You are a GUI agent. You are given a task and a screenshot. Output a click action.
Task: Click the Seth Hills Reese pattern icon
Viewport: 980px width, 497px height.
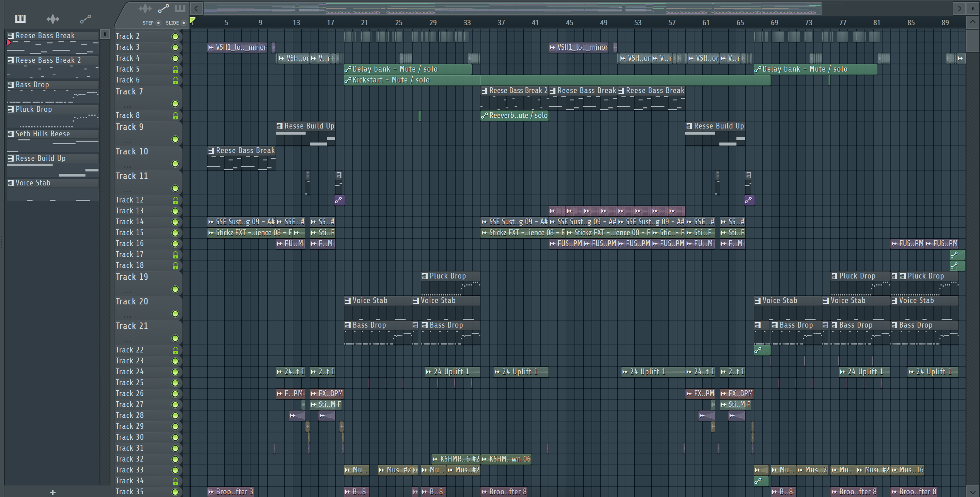point(11,134)
